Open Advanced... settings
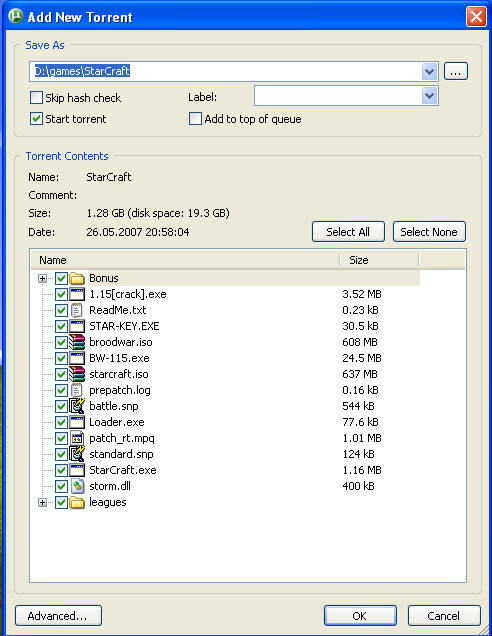 pos(58,616)
